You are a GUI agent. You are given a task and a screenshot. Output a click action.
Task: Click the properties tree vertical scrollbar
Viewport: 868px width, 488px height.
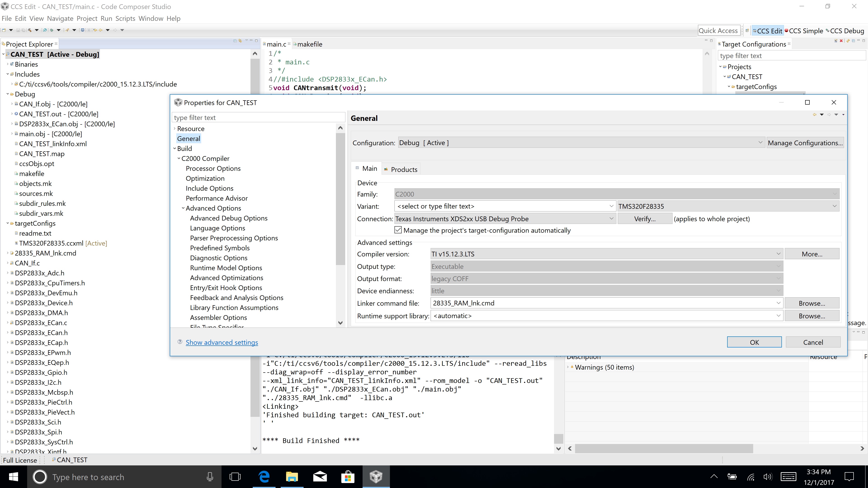click(x=340, y=199)
